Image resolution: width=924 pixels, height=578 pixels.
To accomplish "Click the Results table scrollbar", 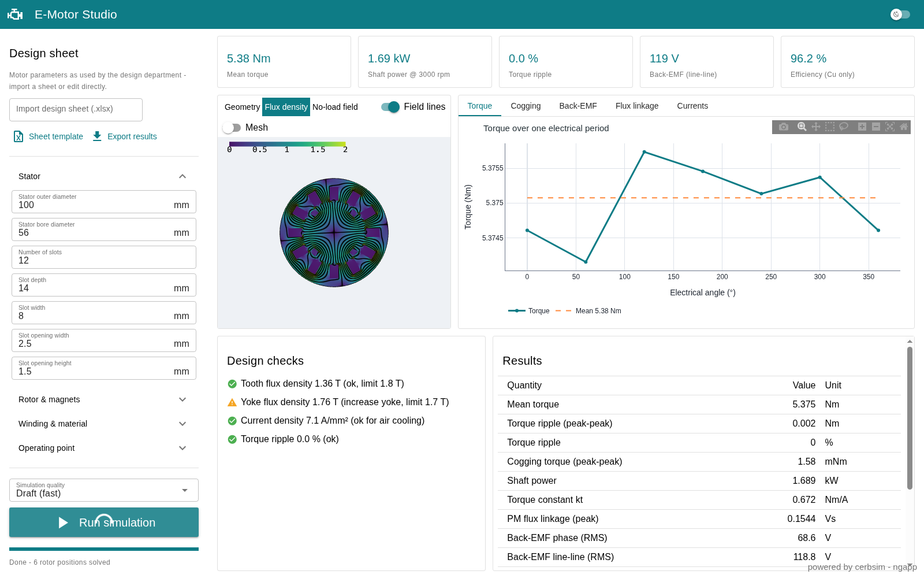I will pyautogui.click(x=910, y=418).
